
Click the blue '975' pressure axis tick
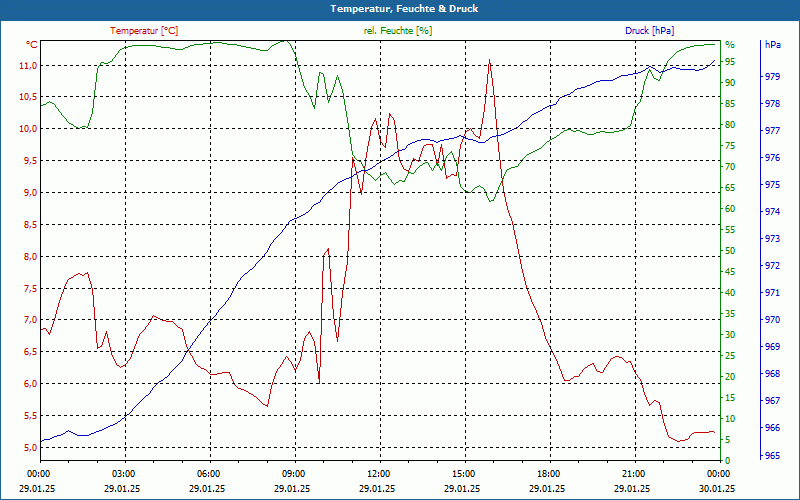tap(772, 185)
